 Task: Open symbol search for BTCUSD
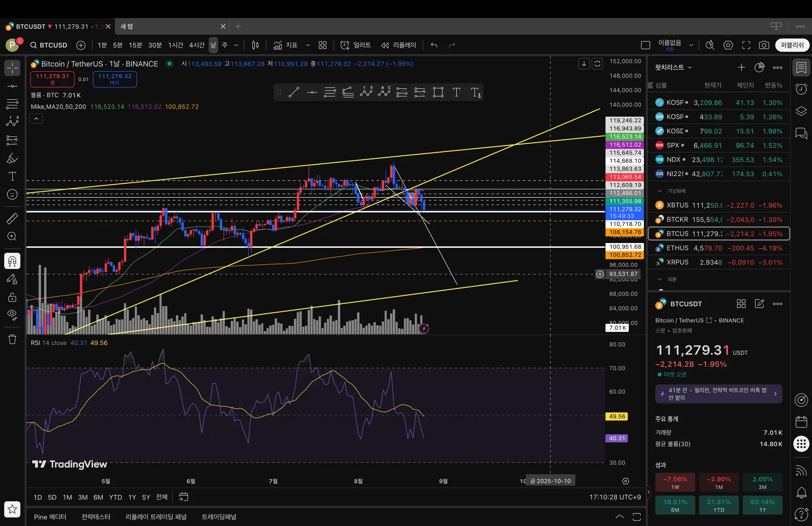[49, 45]
